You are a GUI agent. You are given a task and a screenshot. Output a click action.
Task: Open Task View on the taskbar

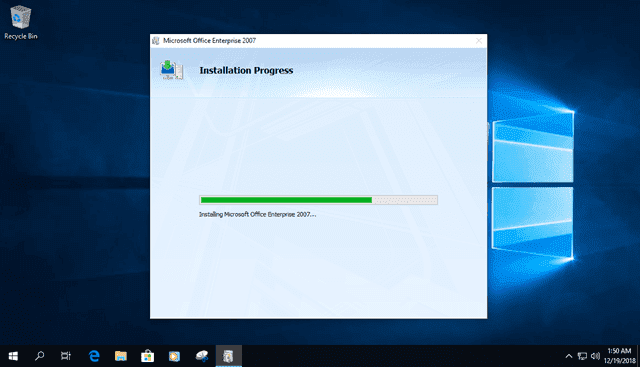[66, 356]
